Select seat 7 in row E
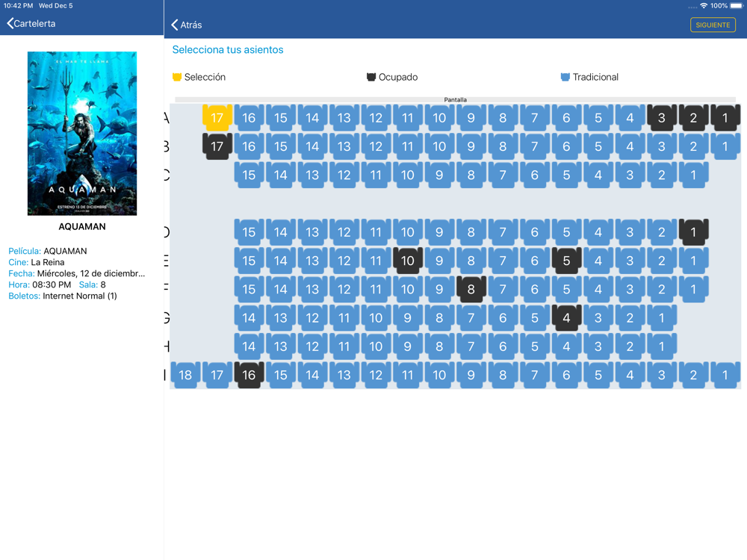This screenshot has height=560, width=747. (503, 261)
